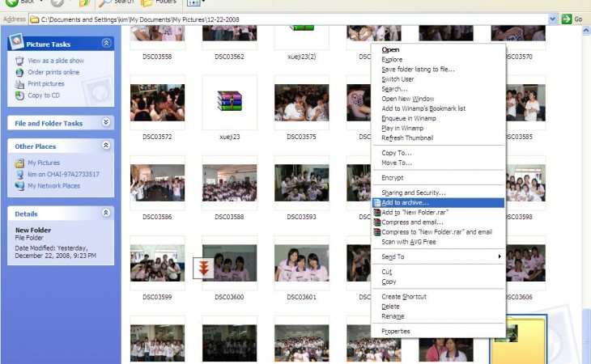Click the slide show icon in Picture Tasks
Screen dimensions: 591x364
20,61
